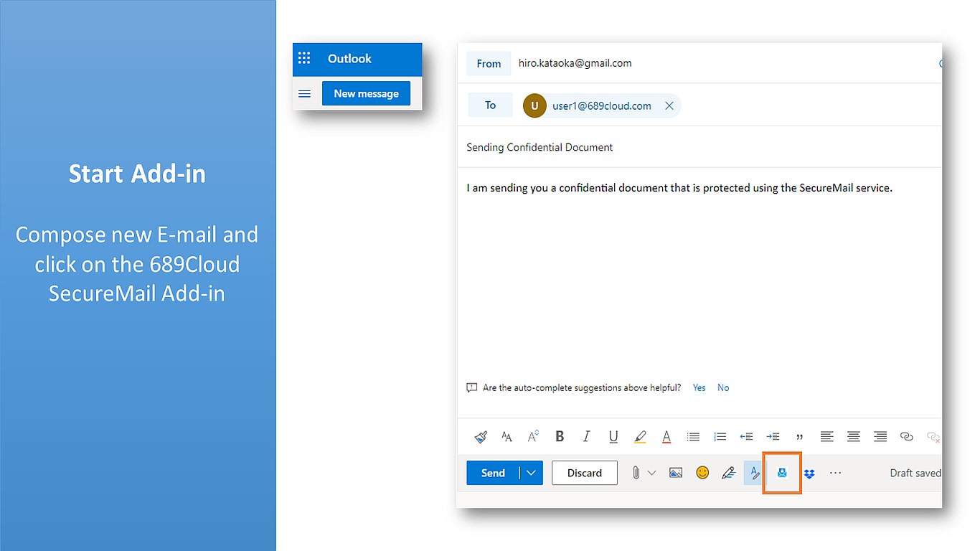Viewport: 980px width, 551px height.
Task: Click the Draft saved status text
Action: coord(915,473)
